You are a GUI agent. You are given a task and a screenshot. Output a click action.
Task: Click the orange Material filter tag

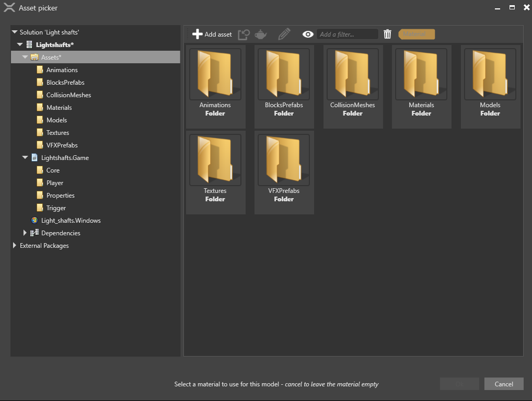click(415, 33)
